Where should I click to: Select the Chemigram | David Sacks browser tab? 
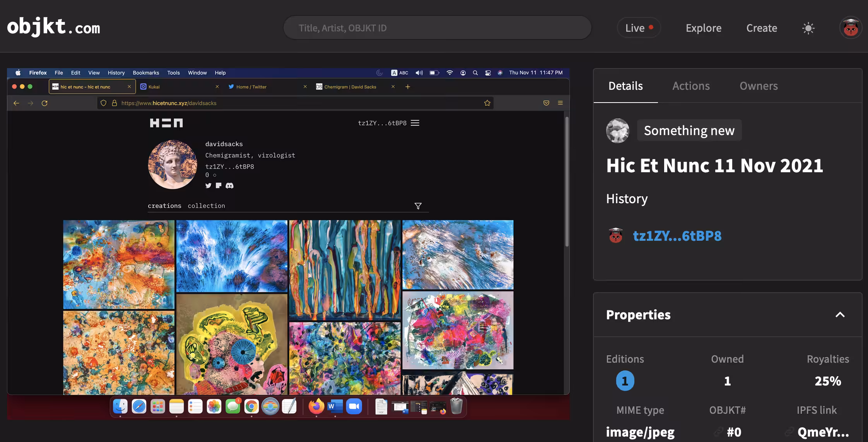pyautogui.click(x=355, y=87)
